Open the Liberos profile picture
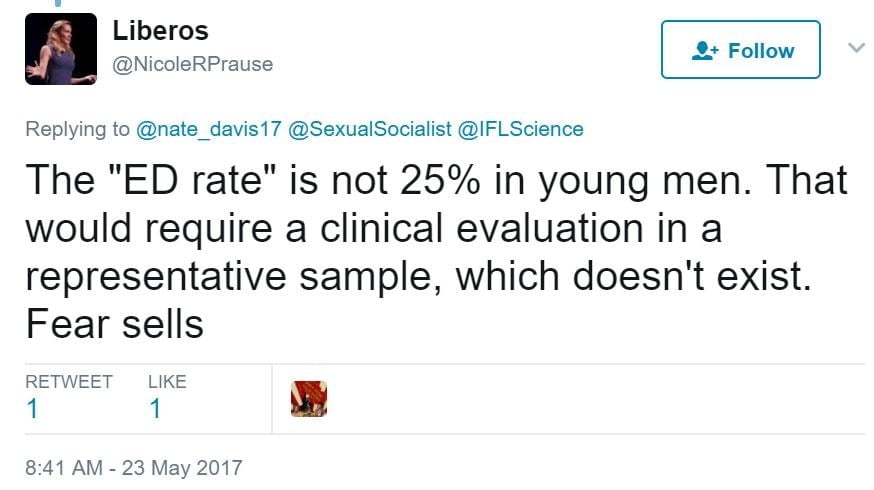The image size is (874, 490). (60, 50)
